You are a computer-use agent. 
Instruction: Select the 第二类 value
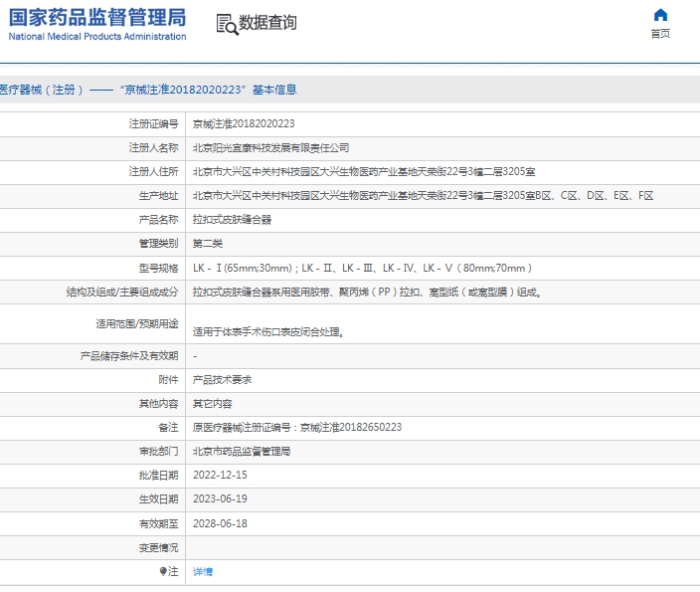click(208, 244)
